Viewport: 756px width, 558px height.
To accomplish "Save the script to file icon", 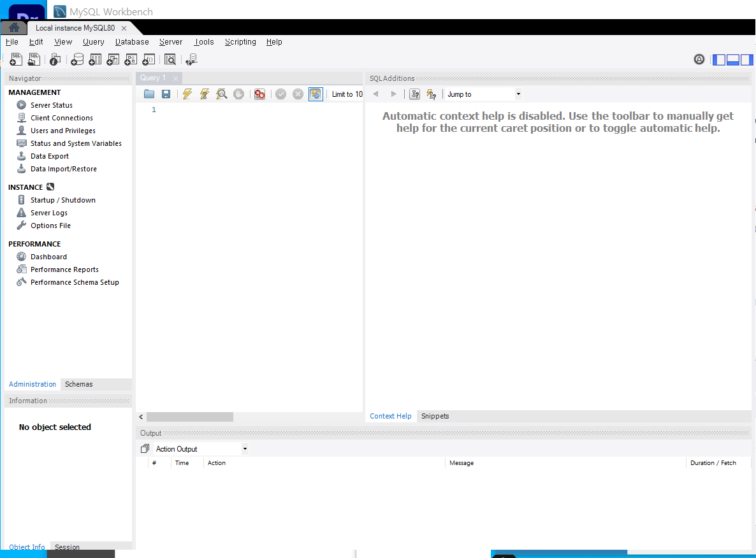I will [x=166, y=94].
